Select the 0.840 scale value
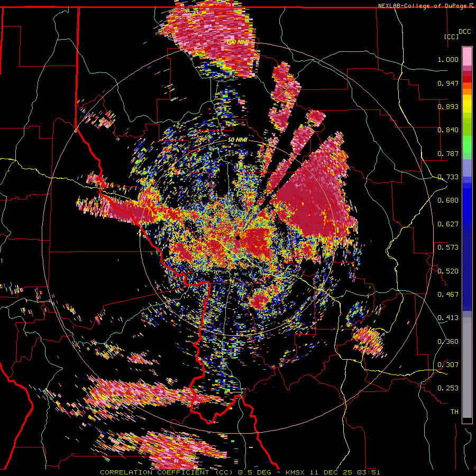476x476 pixels. click(448, 130)
